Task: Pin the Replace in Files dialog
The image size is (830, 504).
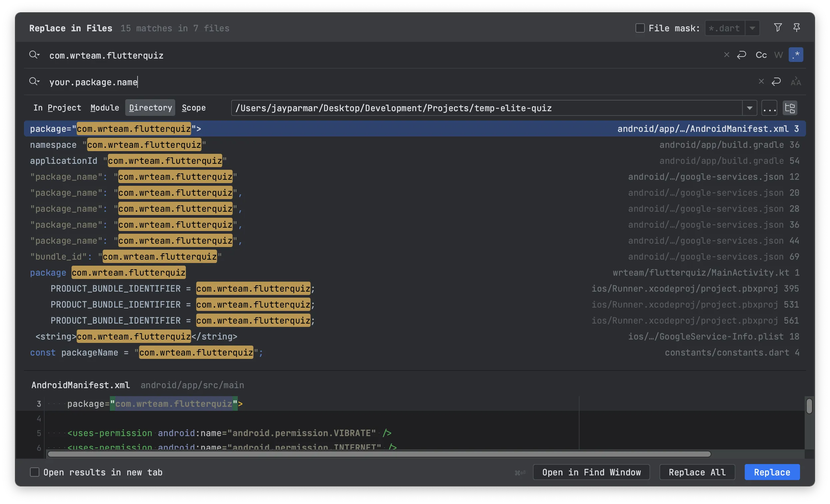Action: pos(797,28)
